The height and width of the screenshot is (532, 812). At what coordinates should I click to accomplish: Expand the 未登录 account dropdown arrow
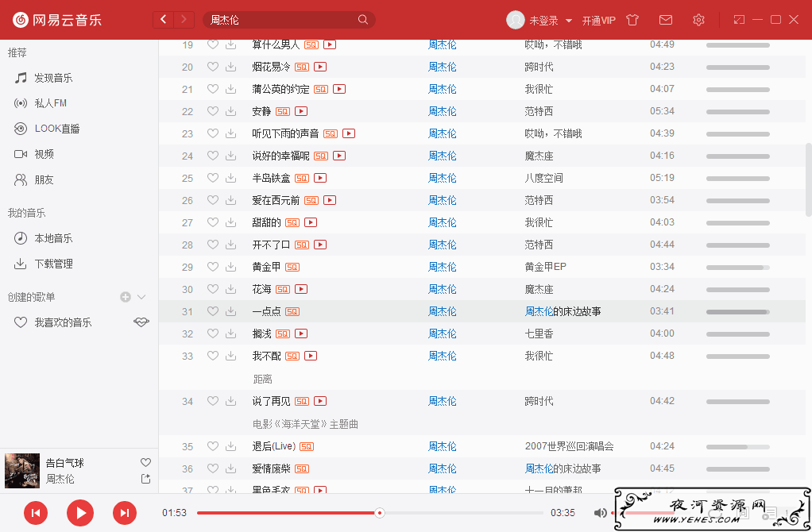tap(569, 21)
